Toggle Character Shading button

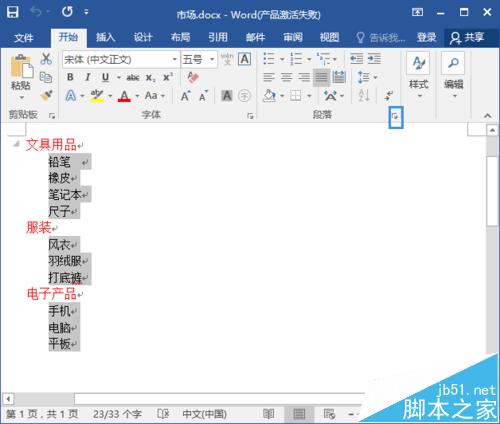227,96
